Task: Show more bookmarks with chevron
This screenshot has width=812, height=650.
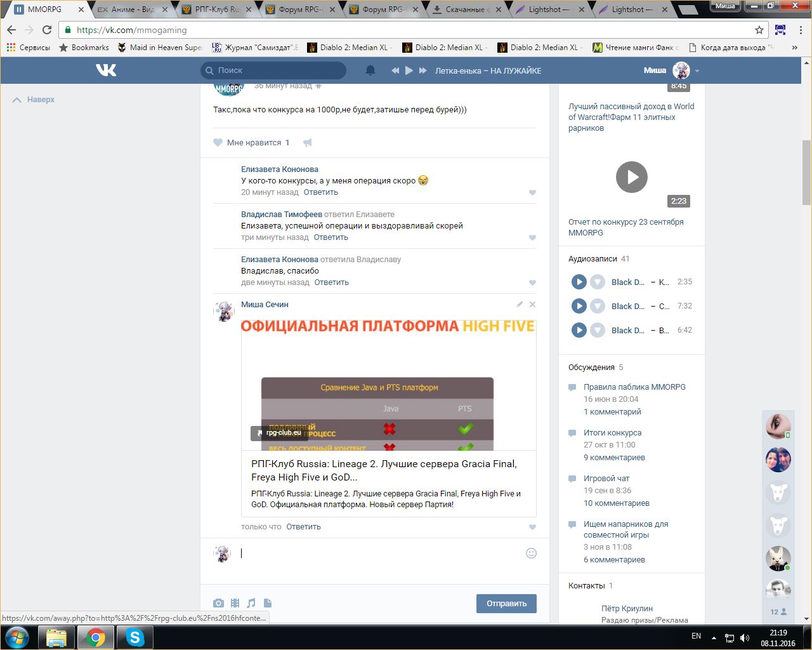Action: 795,48
